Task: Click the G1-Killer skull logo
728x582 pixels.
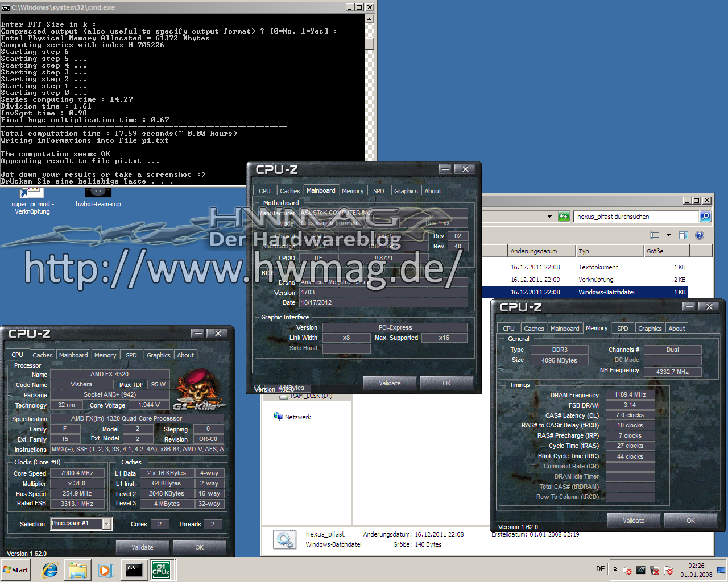Action: coord(200,390)
